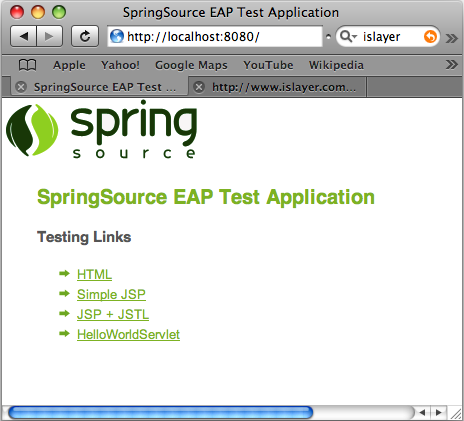Click the scroll right arrow button
The width and height of the screenshot is (464, 421).
439,413
